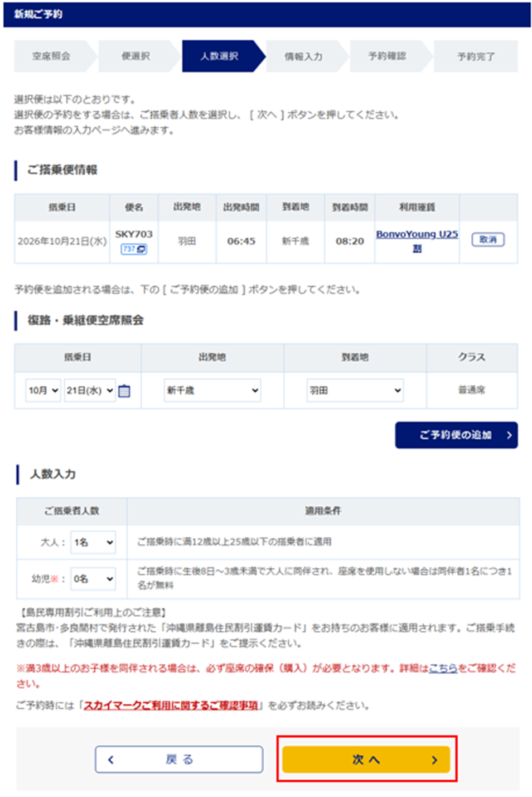The image size is (532, 797).
Task: Open the departure dropdown showing 新千歳
Action: [212, 390]
